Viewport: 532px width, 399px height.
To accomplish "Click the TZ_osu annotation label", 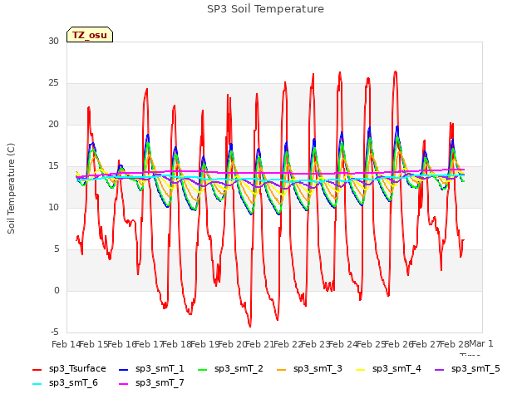I will pos(90,35).
